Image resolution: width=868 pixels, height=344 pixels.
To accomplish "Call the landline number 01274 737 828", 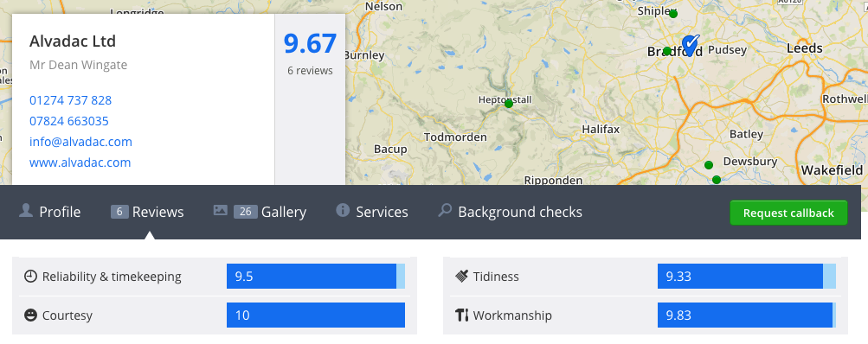I will (x=70, y=100).
